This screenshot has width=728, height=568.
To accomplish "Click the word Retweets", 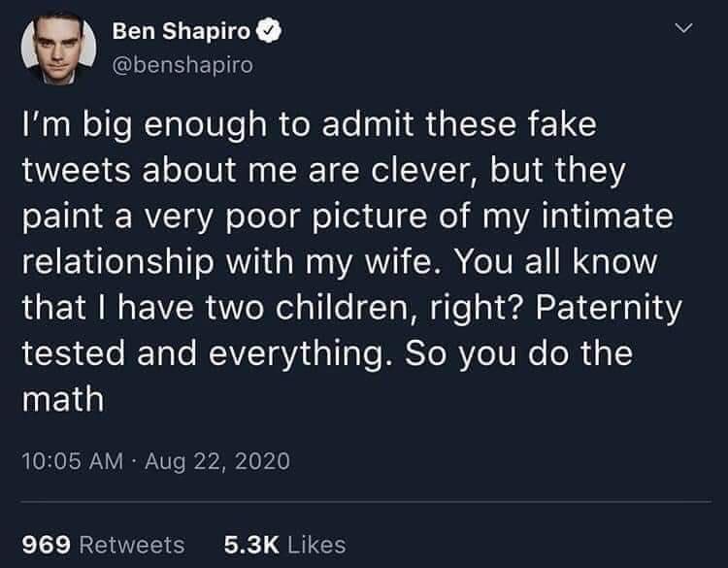I will click(x=131, y=544).
